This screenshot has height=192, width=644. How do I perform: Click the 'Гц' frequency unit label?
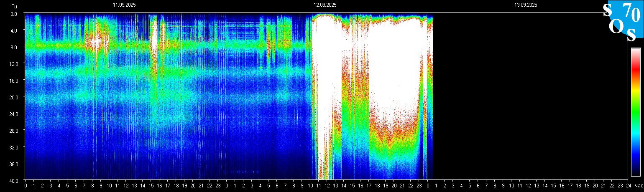point(14,6)
